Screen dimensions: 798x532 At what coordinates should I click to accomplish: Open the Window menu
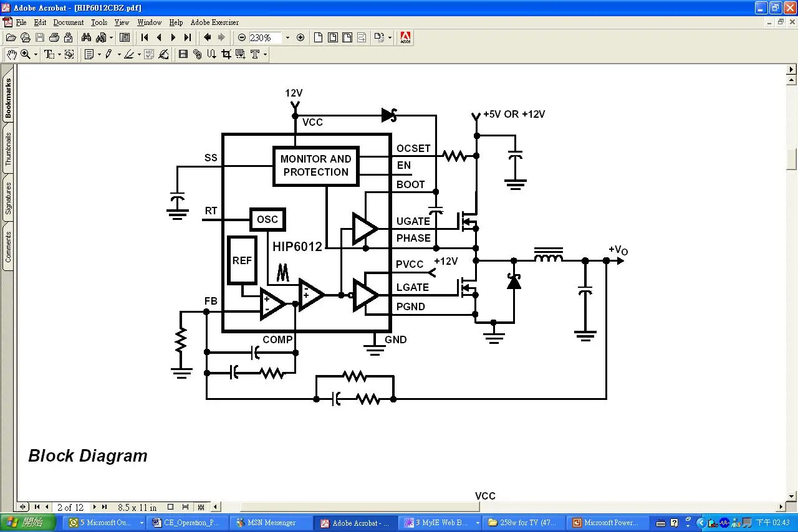tap(150, 22)
